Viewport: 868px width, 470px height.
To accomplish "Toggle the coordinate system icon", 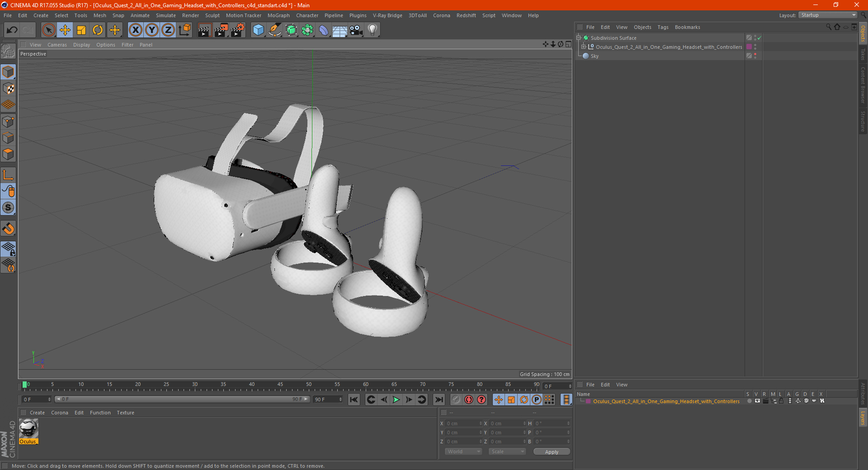I will point(184,30).
